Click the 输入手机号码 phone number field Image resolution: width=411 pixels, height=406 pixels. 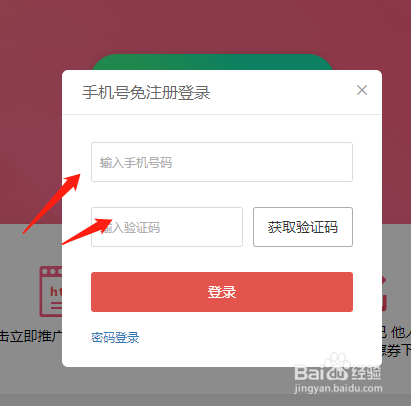[222, 162]
